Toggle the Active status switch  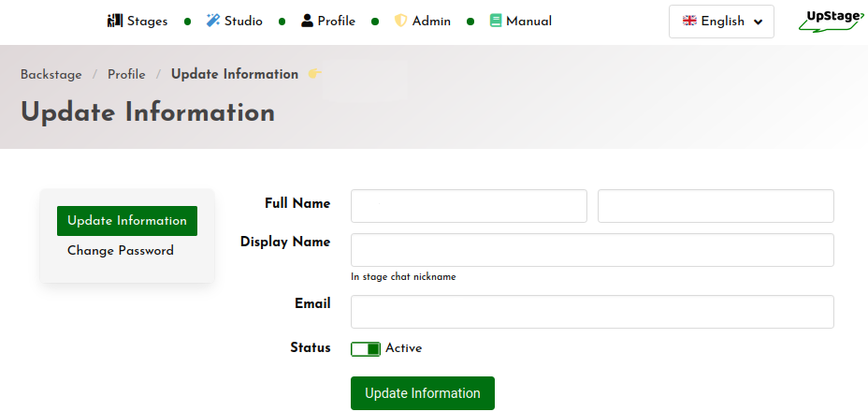[366, 348]
